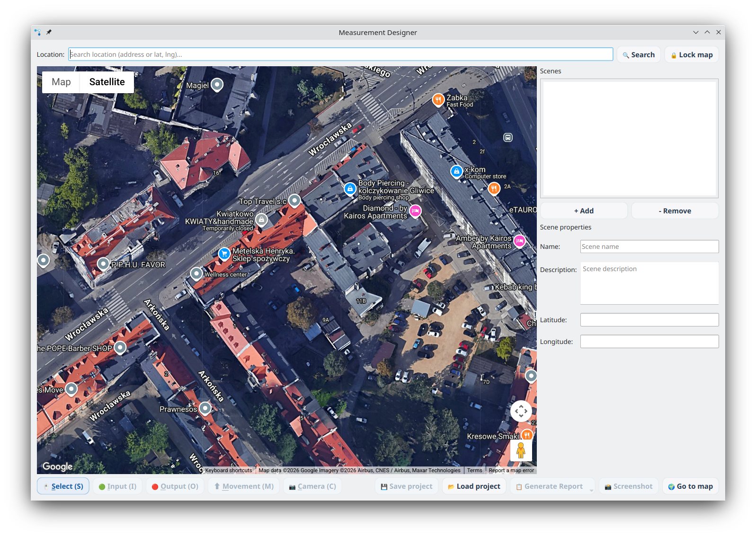Open the map Terms link

tap(475, 470)
